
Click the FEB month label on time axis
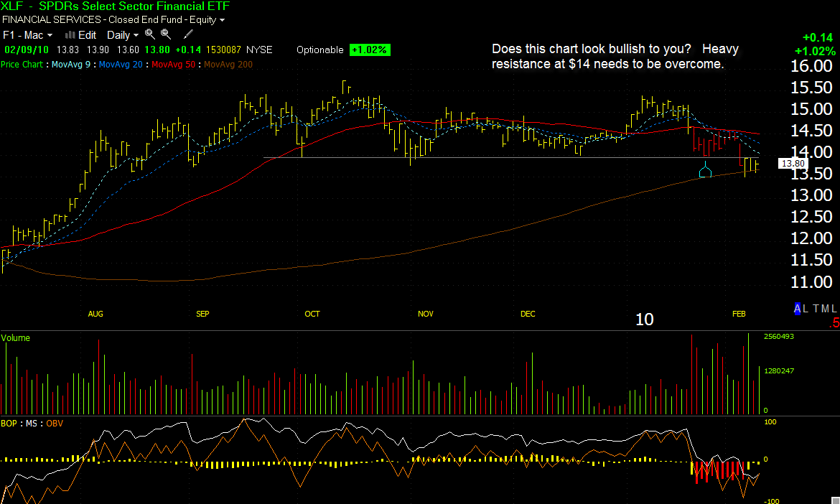tap(739, 314)
